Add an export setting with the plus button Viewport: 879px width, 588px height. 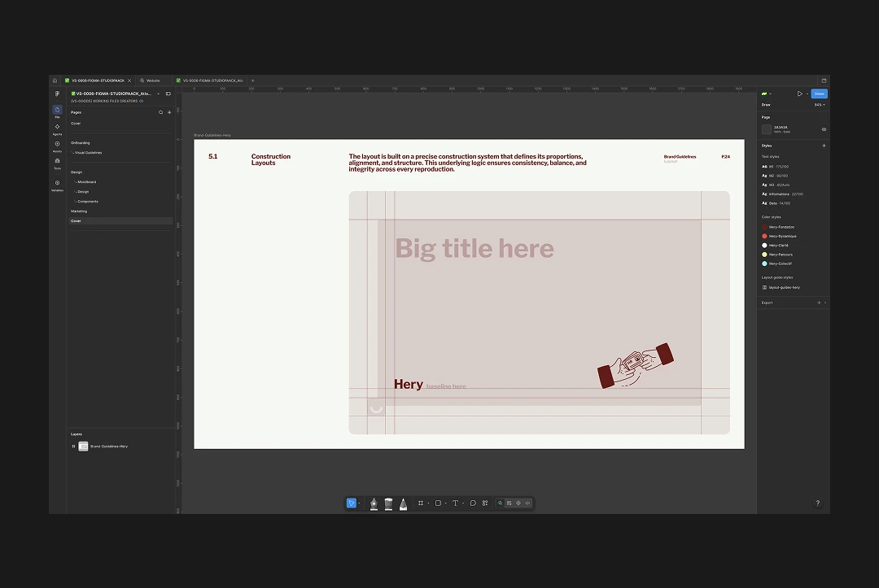pos(819,303)
